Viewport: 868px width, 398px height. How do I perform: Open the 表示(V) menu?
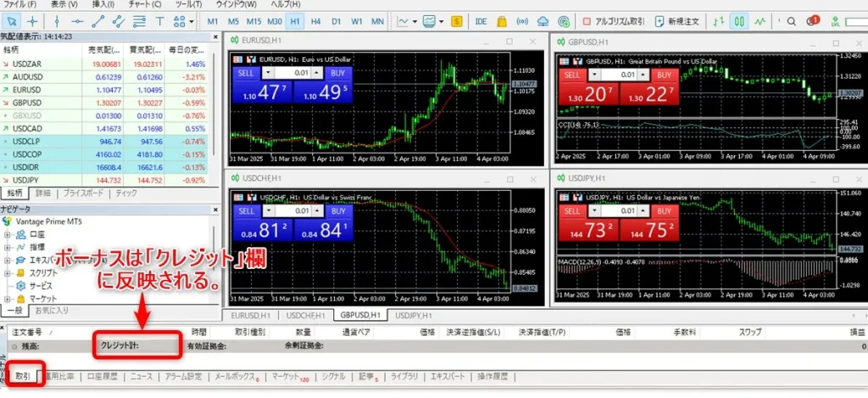64,4
